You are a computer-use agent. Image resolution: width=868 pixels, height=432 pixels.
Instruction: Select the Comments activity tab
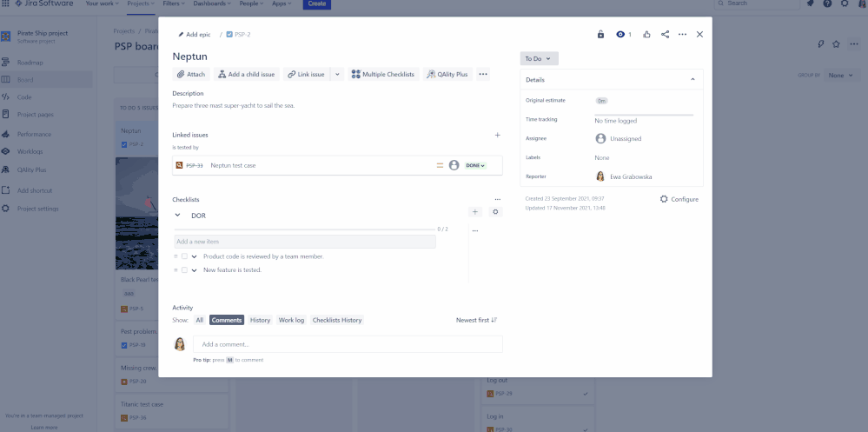coord(227,320)
